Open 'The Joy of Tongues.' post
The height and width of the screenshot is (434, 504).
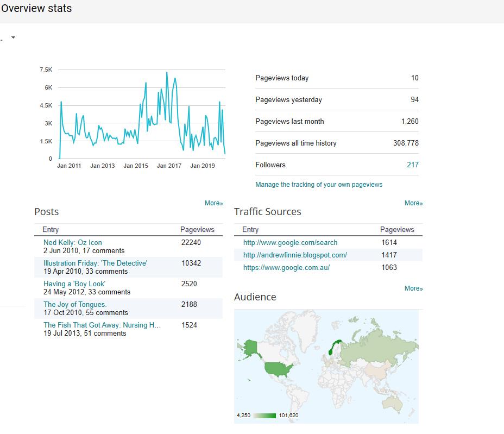coord(75,304)
